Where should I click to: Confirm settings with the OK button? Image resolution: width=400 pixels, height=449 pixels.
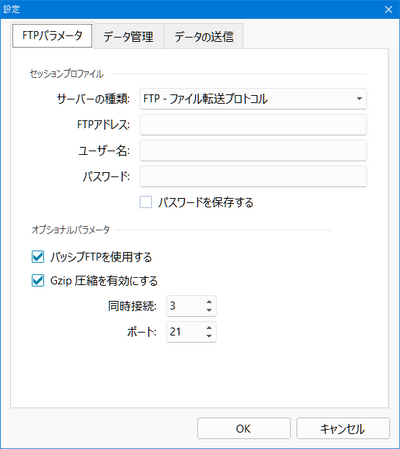244,428
